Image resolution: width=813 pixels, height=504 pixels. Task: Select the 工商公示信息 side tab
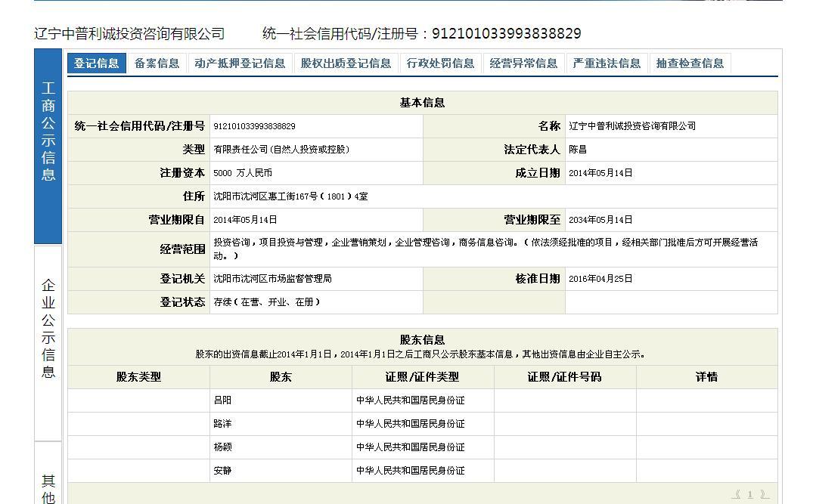[x=48, y=146]
